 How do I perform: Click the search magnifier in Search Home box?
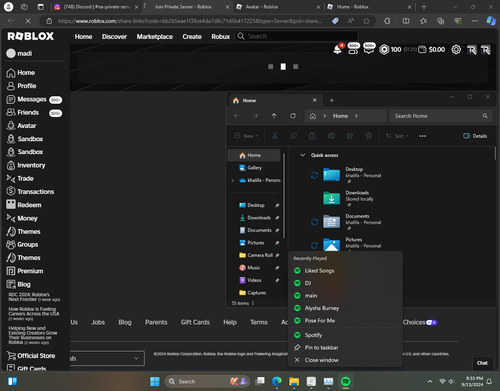pos(485,116)
